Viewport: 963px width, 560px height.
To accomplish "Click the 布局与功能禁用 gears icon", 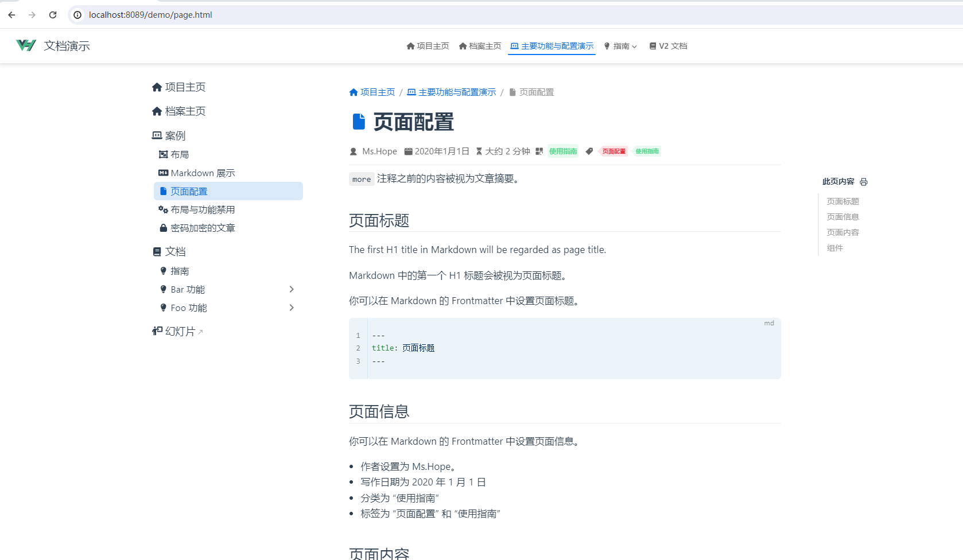I will (164, 209).
